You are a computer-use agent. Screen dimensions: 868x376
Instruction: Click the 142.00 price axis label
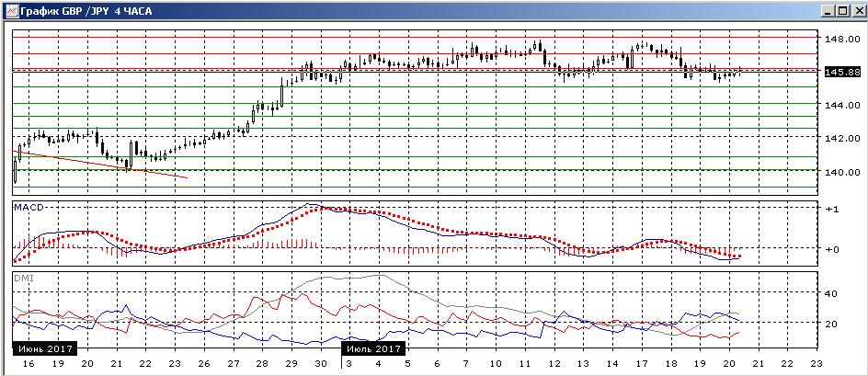(x=843, y=138)
